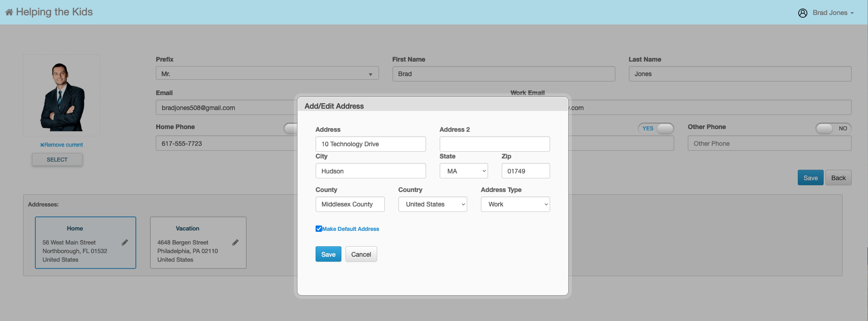Toggle Make Default Address checkbox
This screenshot has height=321, width=868.
(319, 229)
